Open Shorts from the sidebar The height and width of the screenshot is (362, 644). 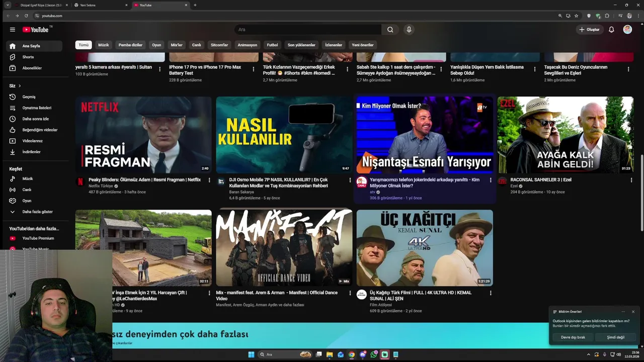(35, 57)
